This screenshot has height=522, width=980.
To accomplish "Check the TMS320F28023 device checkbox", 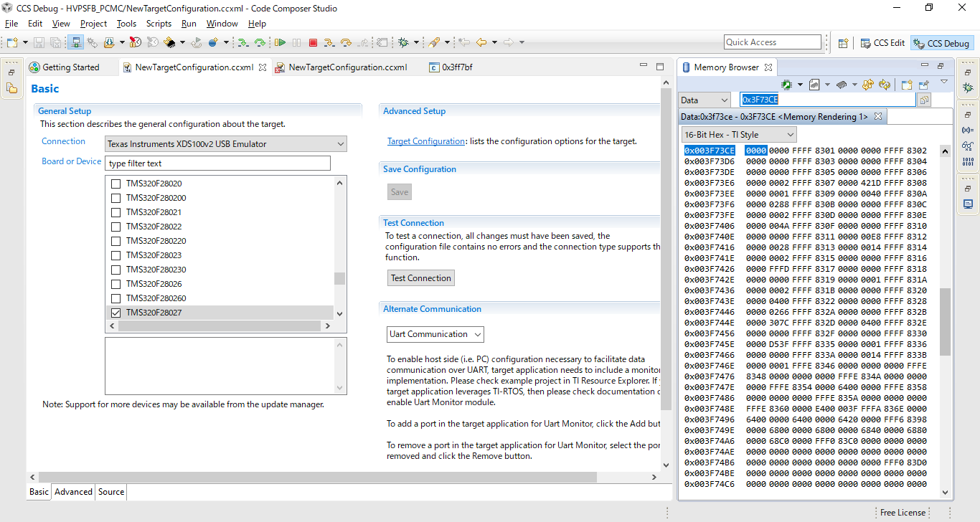I will (x=116, y=255).
